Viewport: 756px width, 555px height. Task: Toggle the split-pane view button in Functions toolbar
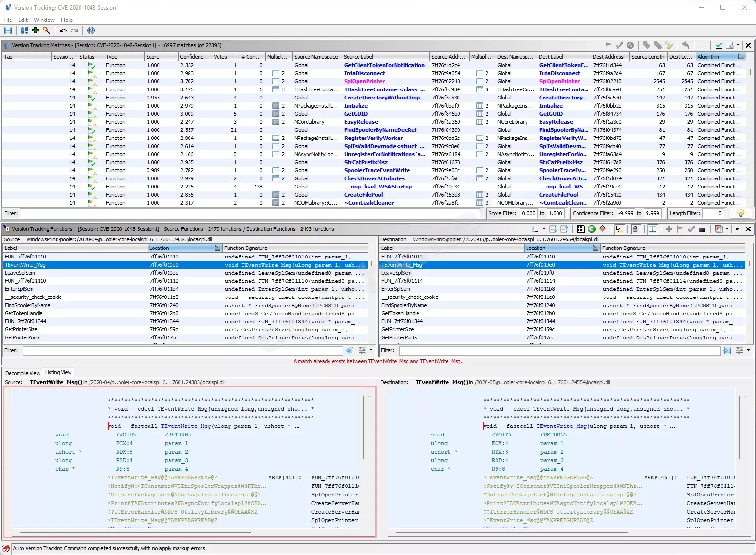(x=652, y=229)
